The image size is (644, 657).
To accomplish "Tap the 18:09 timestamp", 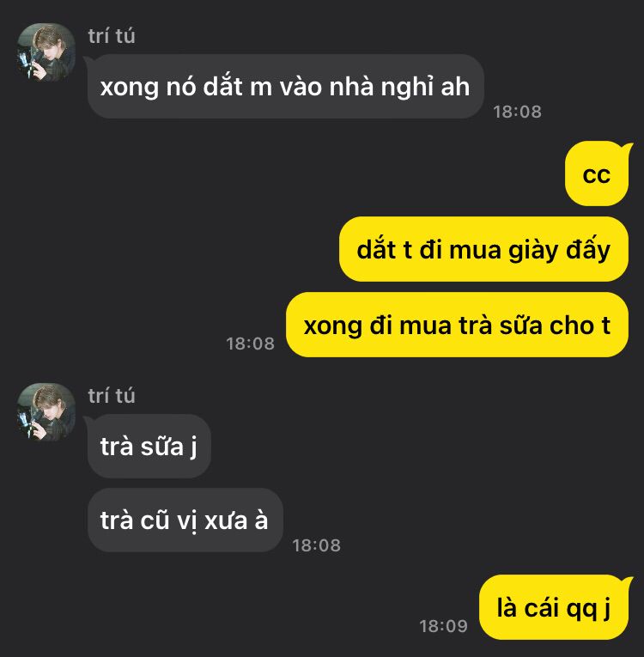I will click(x=443, y=626).
